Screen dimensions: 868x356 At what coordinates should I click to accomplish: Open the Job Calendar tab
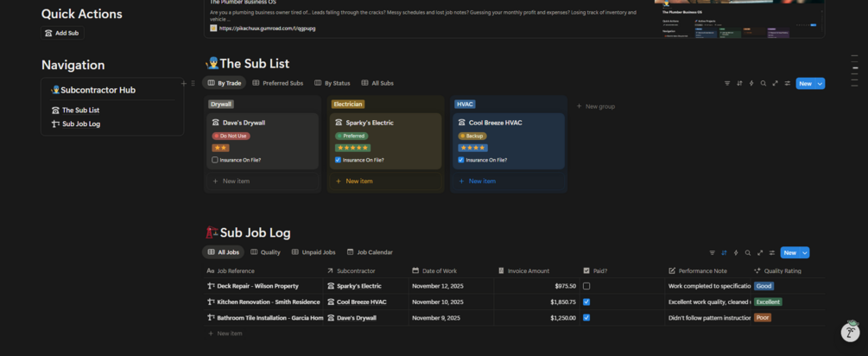pos(370,252)
